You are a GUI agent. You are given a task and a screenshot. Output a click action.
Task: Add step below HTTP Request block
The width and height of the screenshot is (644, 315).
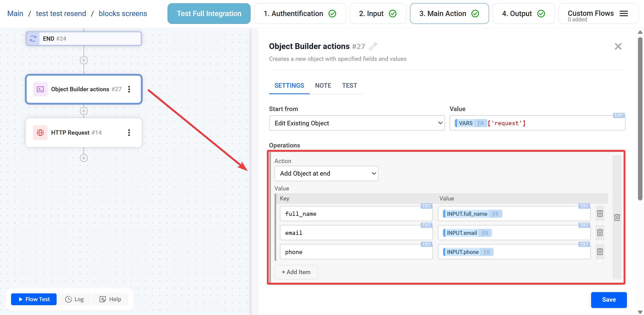point(84,158)
